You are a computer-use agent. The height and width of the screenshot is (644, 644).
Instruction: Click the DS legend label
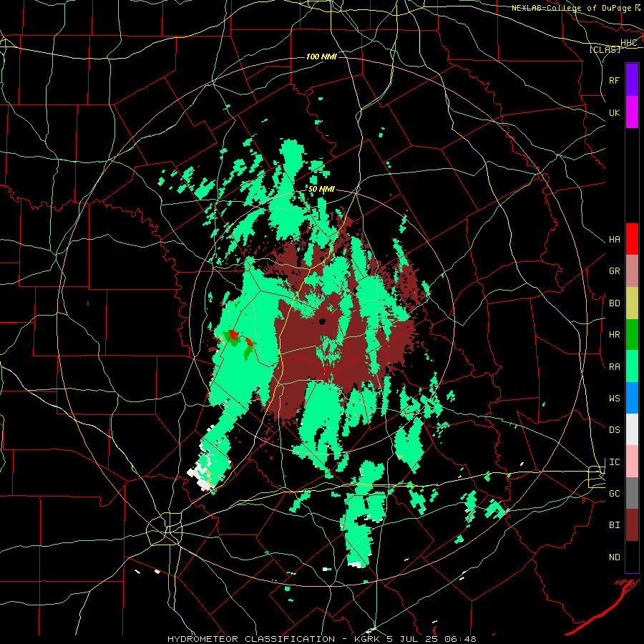(x=614, y=429)
